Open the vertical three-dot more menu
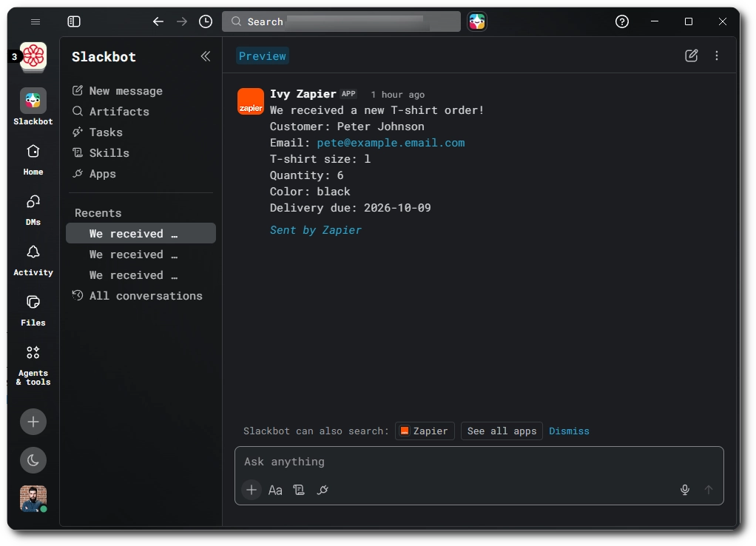 [x=717, y=55]
